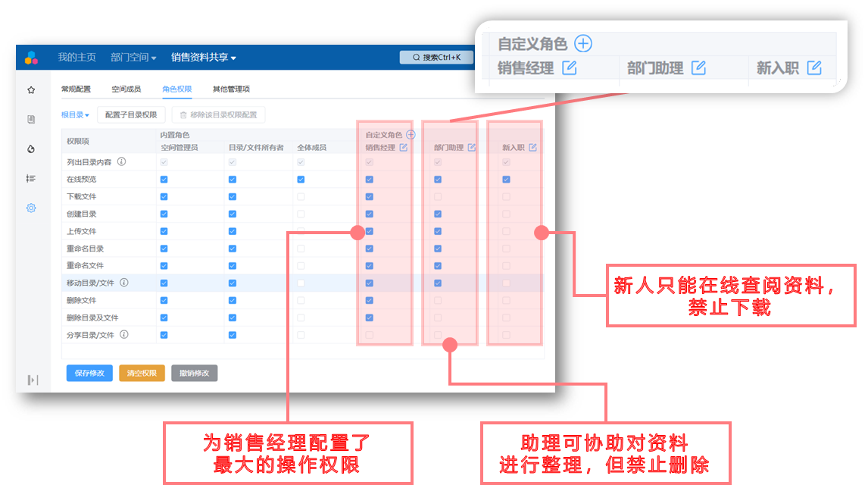
Task: Open the list-lines icon in the sidebar
Action: [x=31, y=178]
